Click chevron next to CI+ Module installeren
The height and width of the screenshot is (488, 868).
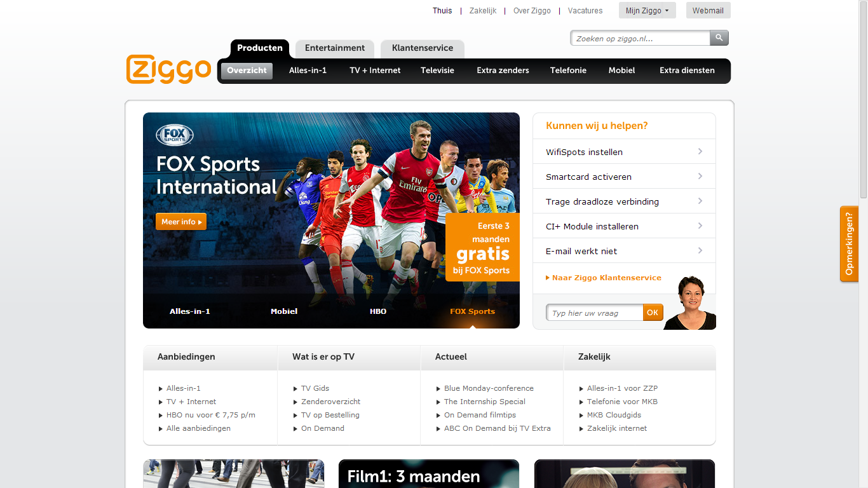700,226
